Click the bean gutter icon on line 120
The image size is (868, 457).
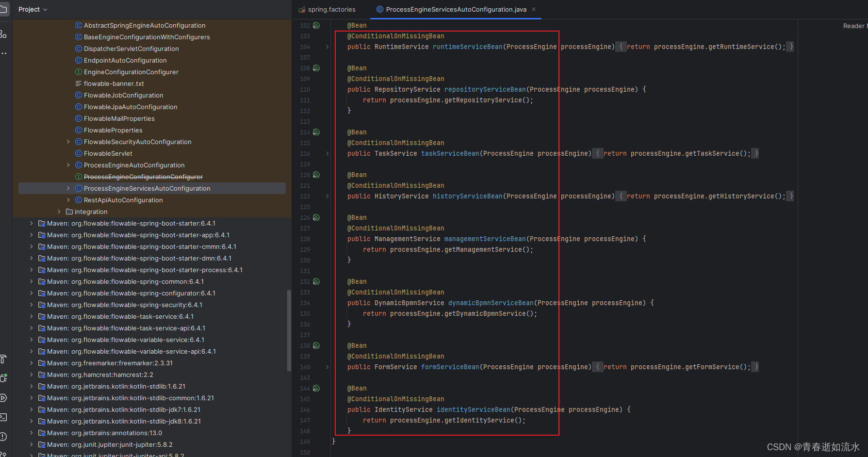[316, 175]
